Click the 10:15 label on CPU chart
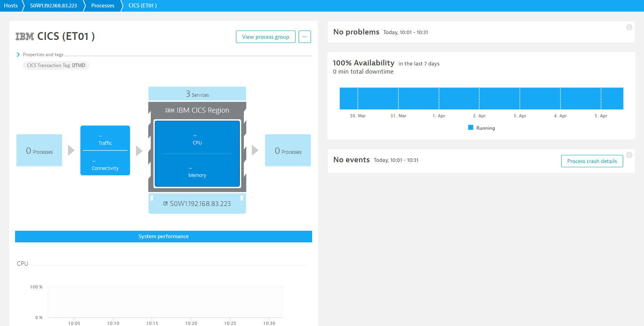This screenshot has height=326, width=644. coord(152,323)
